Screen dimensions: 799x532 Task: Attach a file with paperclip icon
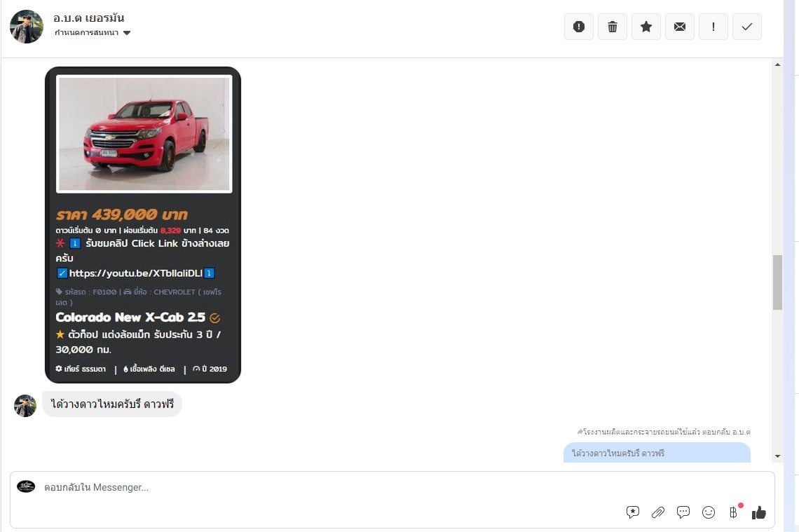[658, 512]
